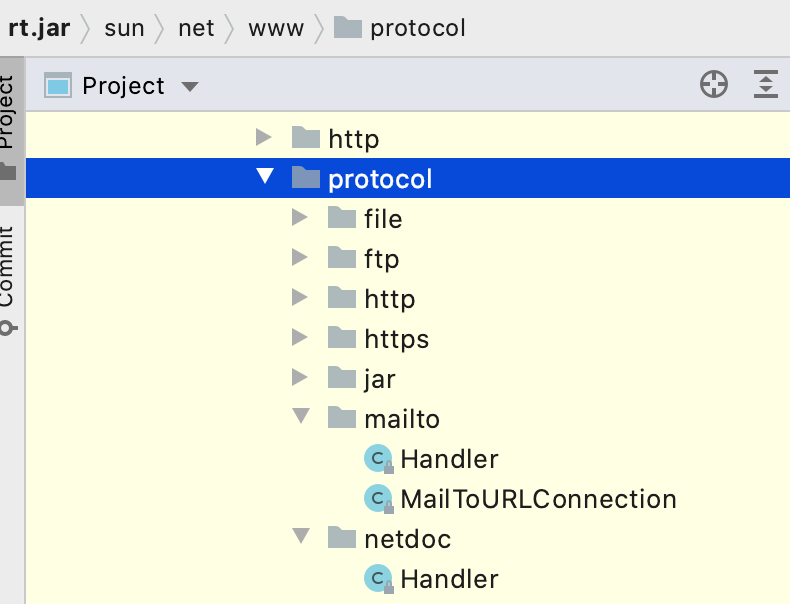Expand the file package node
Viewport: 790px width, 604px height.
coord(300,217)
